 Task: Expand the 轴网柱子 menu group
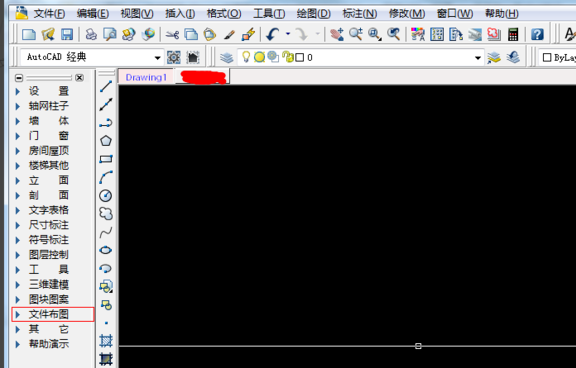coord(48,106)
